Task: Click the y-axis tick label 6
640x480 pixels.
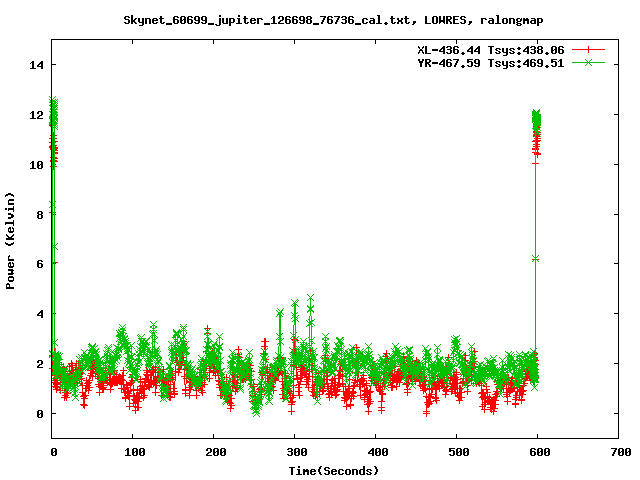Action: [x=40, y=264]
